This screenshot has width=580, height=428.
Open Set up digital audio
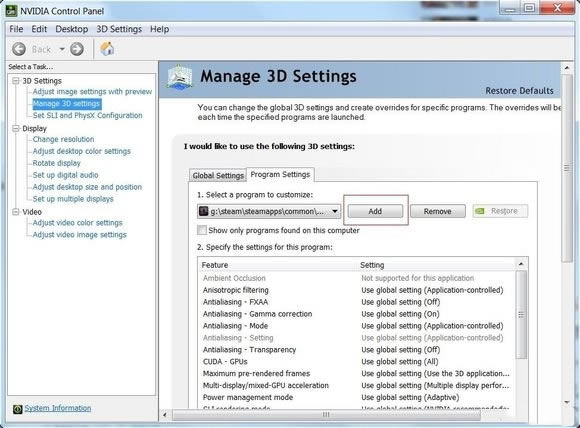65,175
